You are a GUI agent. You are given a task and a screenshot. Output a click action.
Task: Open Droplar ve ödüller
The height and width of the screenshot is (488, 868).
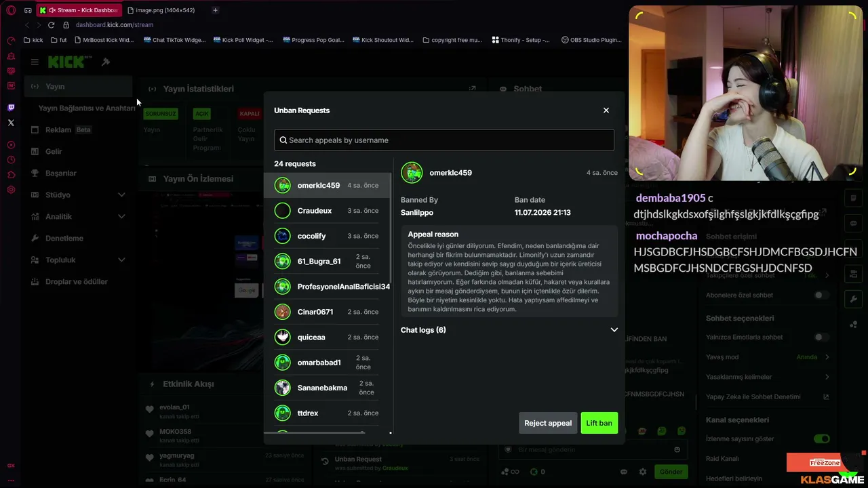click(79, 281)
